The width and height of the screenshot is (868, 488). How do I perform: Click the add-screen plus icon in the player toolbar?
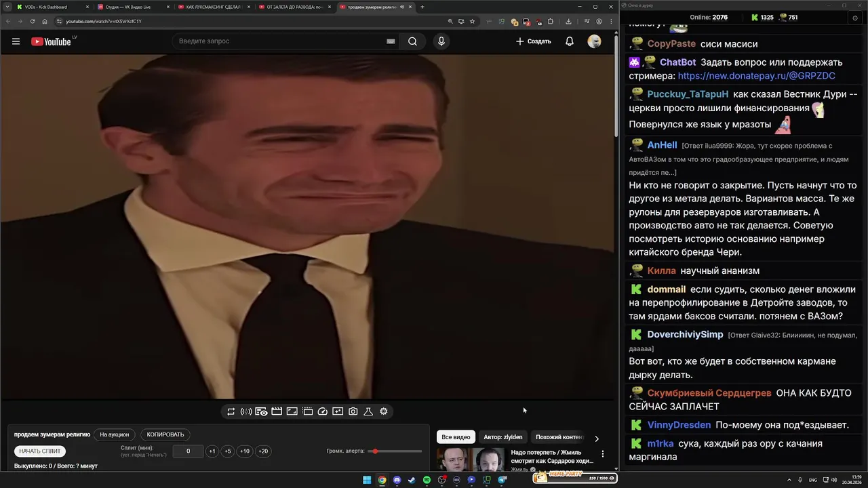click(x=338, y=411)
